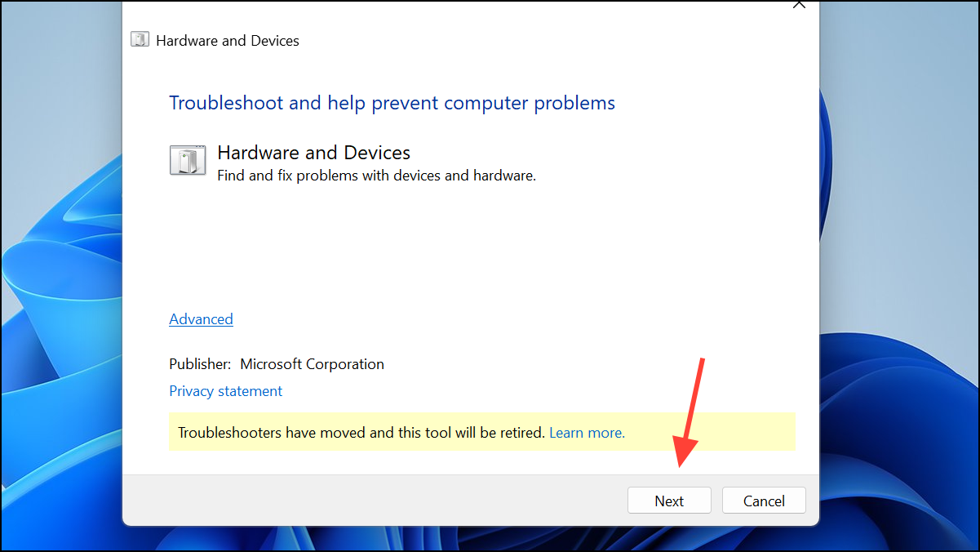Select the large Hardware and Devices heading
This screenshot has width=980, height=552.
(313, 153)
